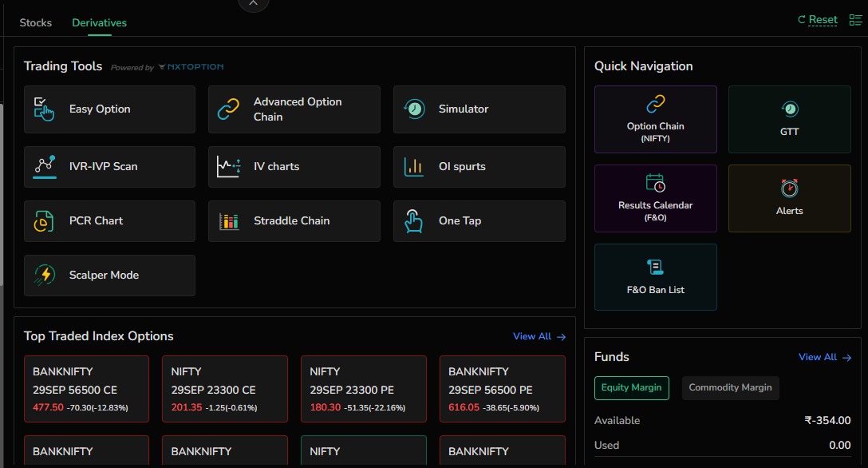
Task: Select the IV charts icon
Action: coord(229,167)
